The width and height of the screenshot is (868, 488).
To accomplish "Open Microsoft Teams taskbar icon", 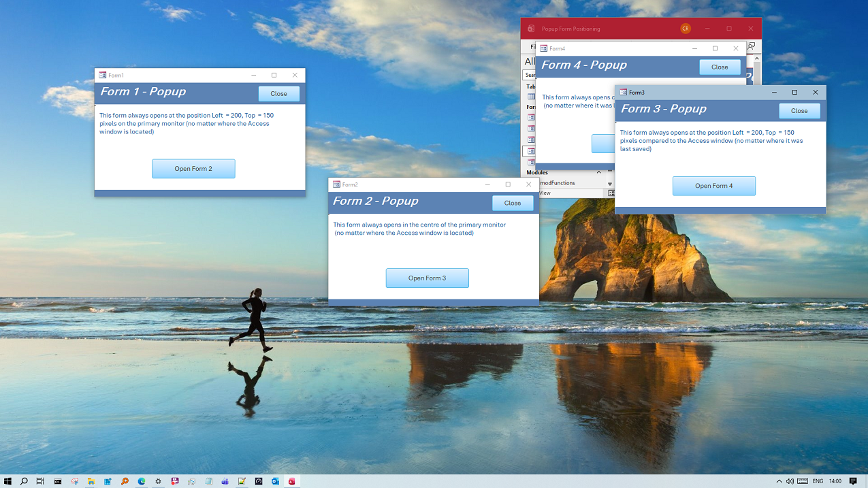I will 225,481.
